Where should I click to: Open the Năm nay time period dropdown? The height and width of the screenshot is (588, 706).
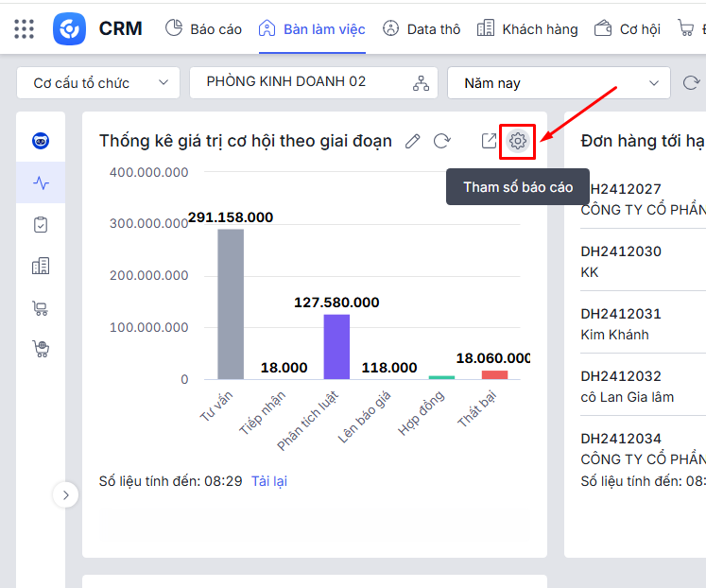(x=560, y=83)
